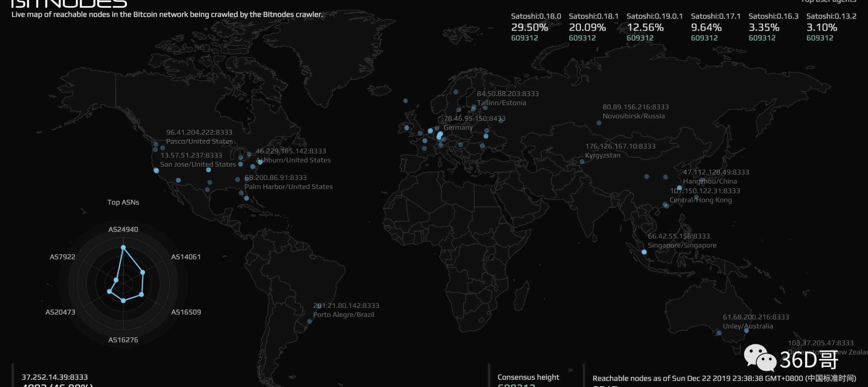Click the Porto Alegre node dot in Brazil

click(310, 321)
